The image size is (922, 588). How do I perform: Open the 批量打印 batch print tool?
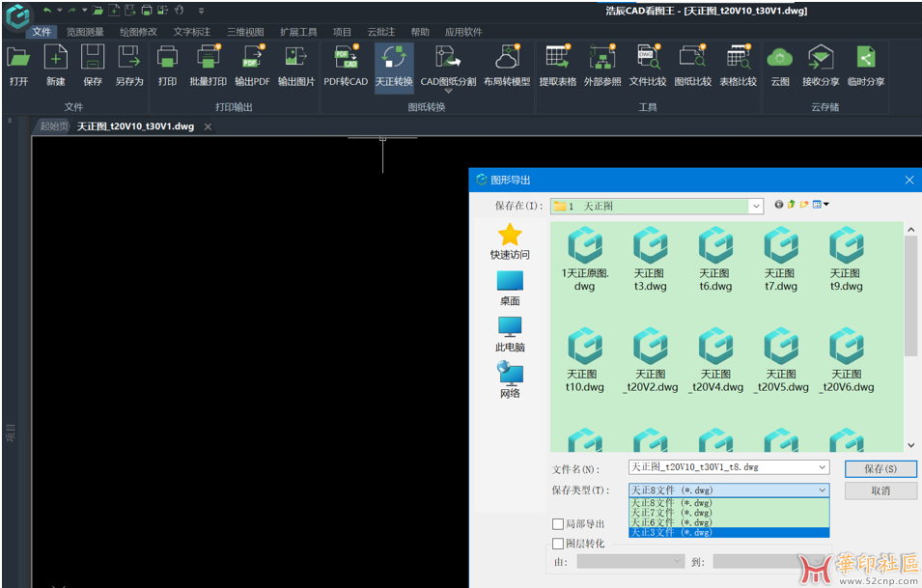pos(209,66)
